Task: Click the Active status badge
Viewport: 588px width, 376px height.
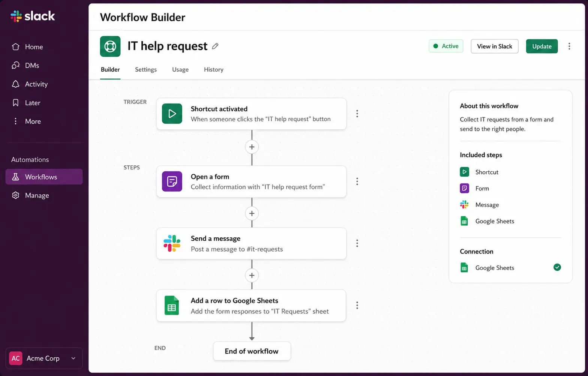Action: point(446,46)
